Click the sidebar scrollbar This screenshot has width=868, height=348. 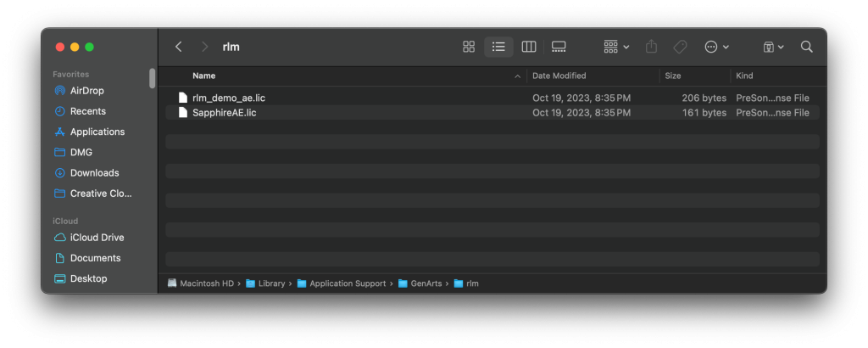click(153, 78)
